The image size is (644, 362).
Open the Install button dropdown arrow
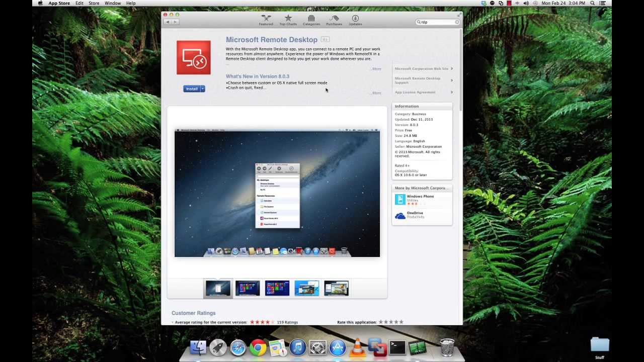[x=202, y=89]
